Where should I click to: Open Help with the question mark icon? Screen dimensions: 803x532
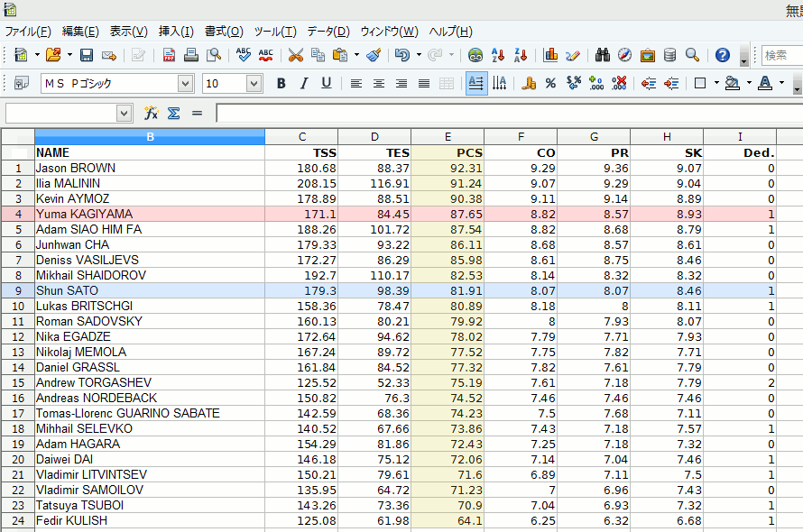[723, 55]
